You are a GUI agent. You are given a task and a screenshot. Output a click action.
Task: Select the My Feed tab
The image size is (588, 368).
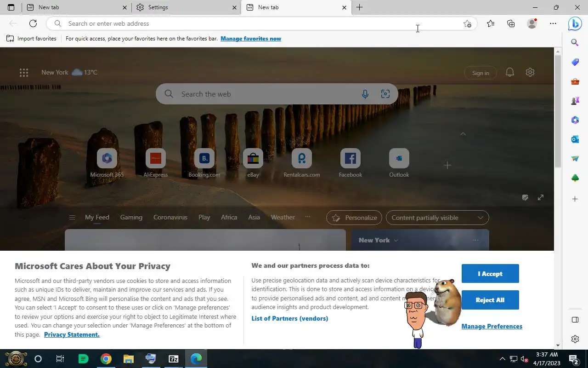(x=97, y=217)
